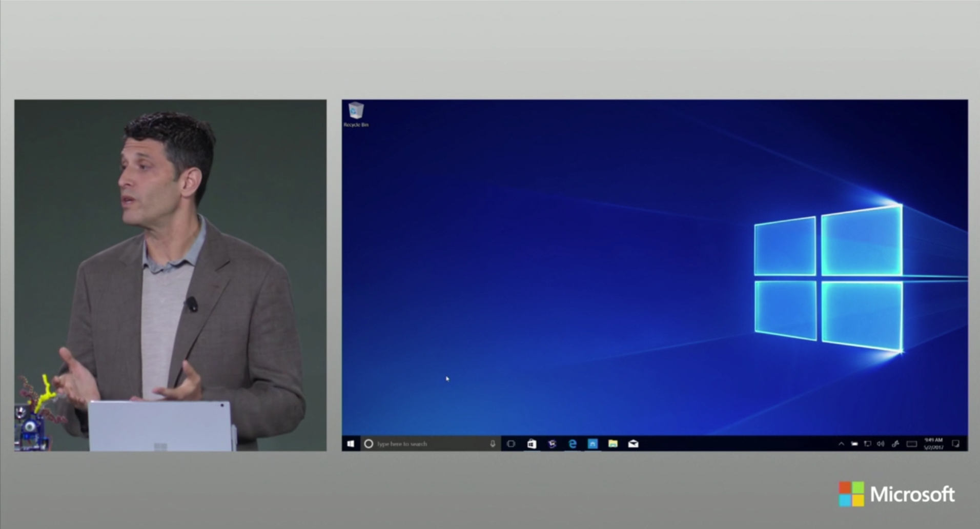Open File Explorer from the taskbar
The height and width of the screenshot is (529, 980).
coord(613,444)
